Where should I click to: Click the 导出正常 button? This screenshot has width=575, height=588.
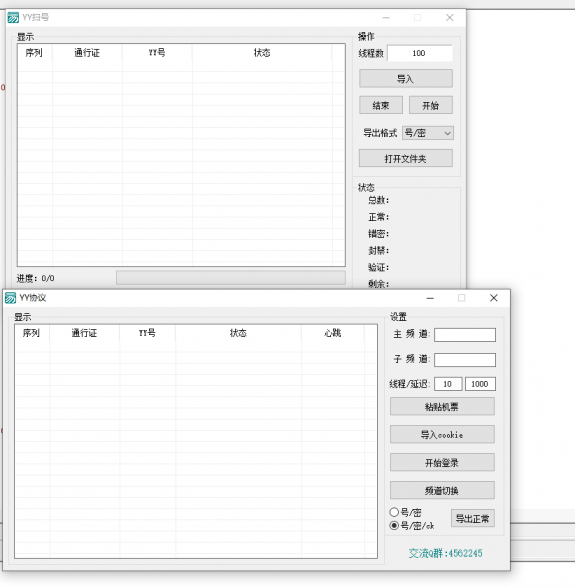click(473, 518)
